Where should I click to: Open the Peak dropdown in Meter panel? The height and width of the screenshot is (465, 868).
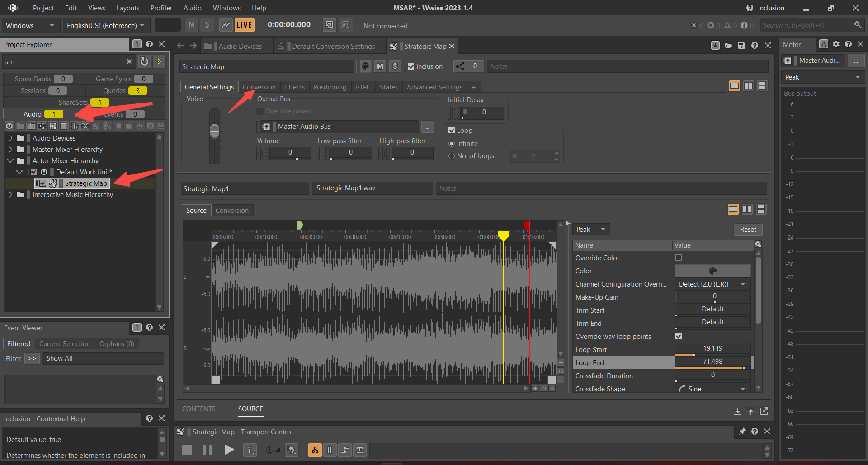tap(823, 77)
